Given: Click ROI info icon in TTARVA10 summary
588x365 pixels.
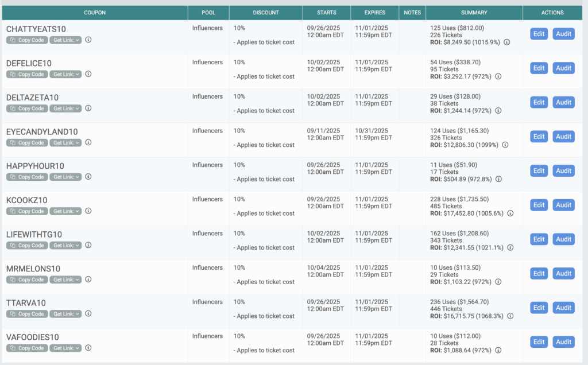Looking at the screenshot, I should point(510,316).
